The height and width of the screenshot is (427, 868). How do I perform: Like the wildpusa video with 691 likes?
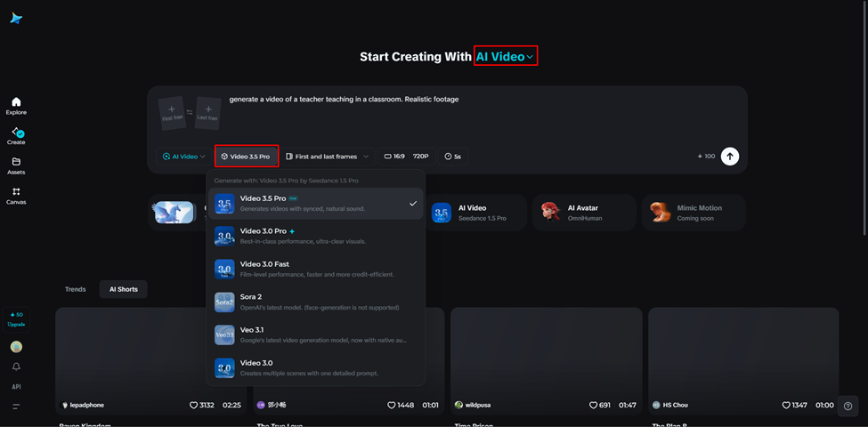click(593, 406)
